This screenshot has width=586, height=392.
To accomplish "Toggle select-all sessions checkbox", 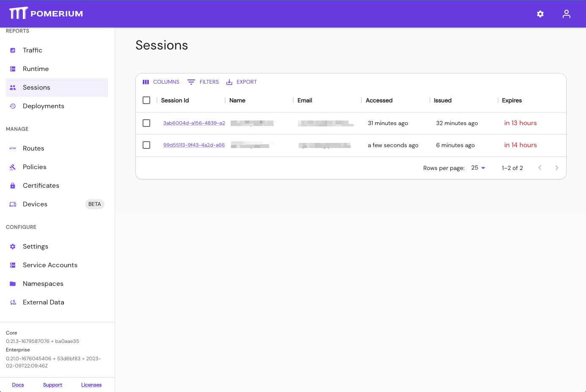I will 146,100.
